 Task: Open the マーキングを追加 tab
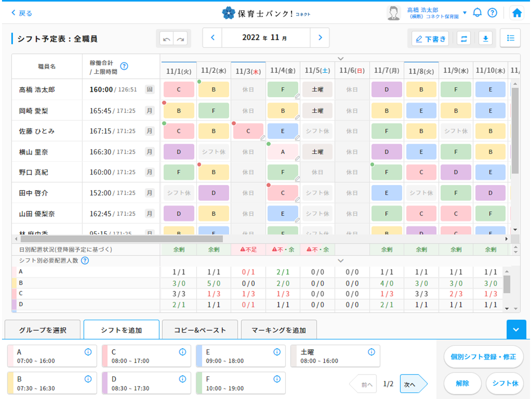(278, 330)
